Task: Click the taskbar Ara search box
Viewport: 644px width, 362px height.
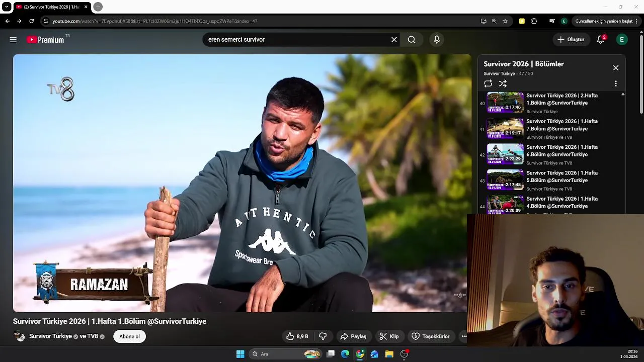Action: 286,354
